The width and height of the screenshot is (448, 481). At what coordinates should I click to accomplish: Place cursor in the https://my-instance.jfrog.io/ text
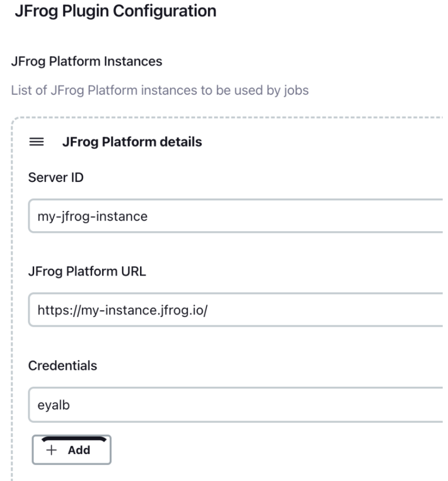pyautogui.click(x=123, y=310)
